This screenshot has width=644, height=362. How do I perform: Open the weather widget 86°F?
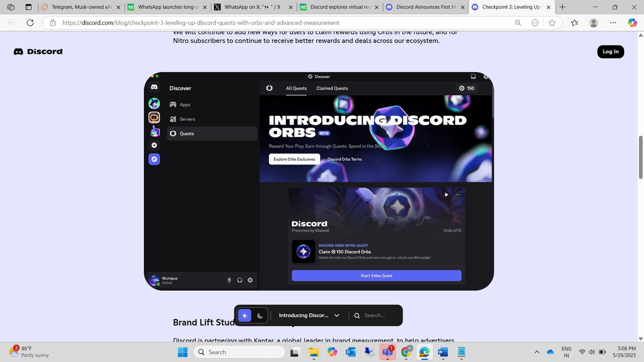point(29,352)
